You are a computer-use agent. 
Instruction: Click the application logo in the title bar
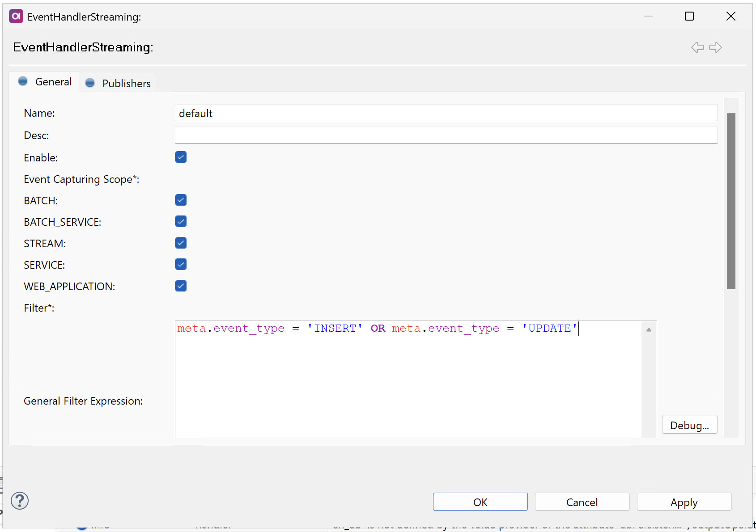pyautogui.click(x=16, y=16)
